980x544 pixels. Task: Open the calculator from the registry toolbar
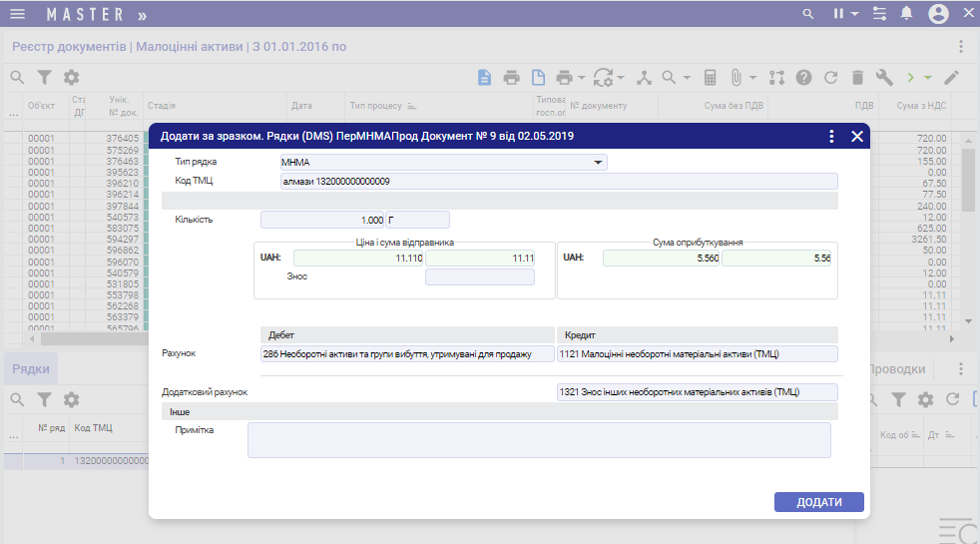click(x=711, y=77)
